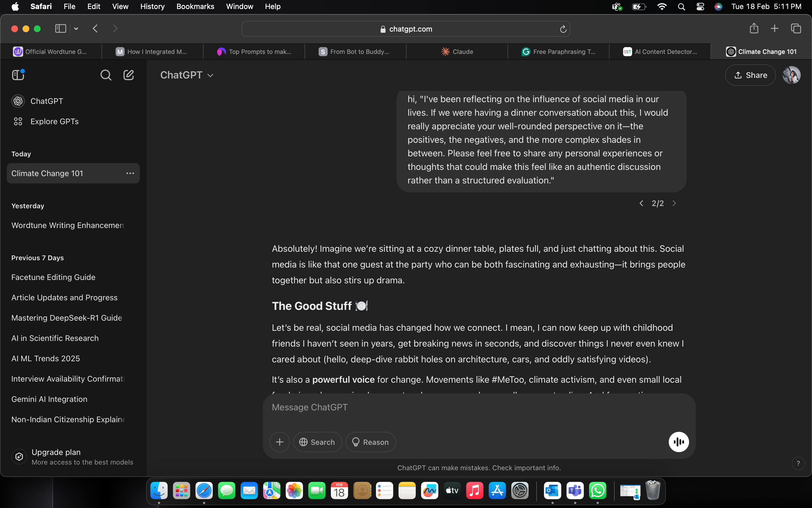Open System Settings from the dock

[520, 491]
